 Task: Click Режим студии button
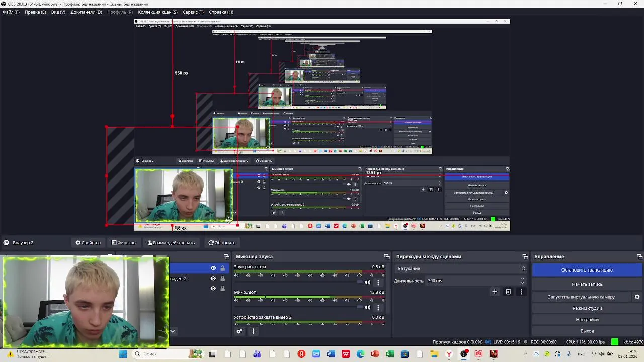point(587,308)
